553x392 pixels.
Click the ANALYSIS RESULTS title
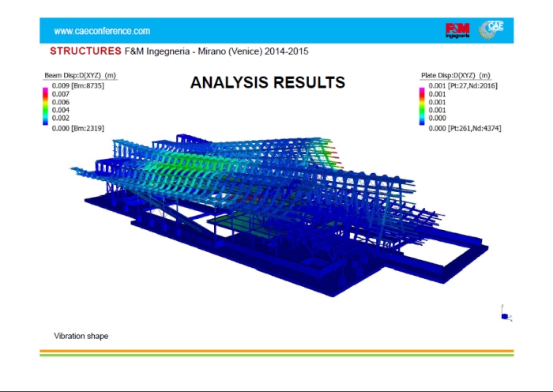pyautogui.click(x=267, y=82)
